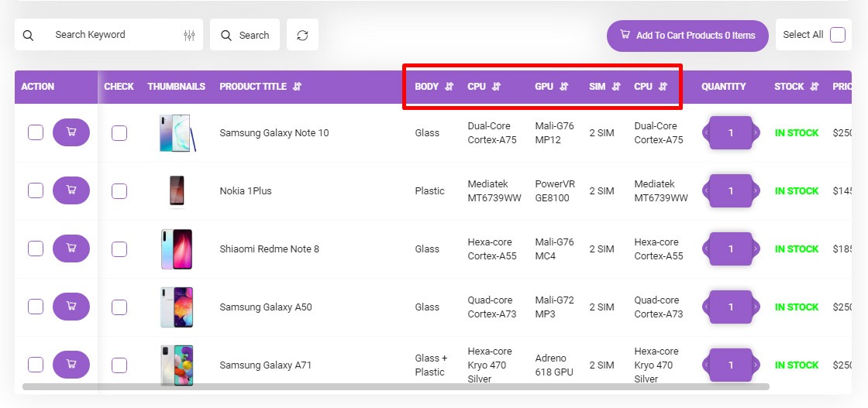
Task: Open Samsung Galaxy Note 10 thumbnail
Action: (x=177, y=132)
